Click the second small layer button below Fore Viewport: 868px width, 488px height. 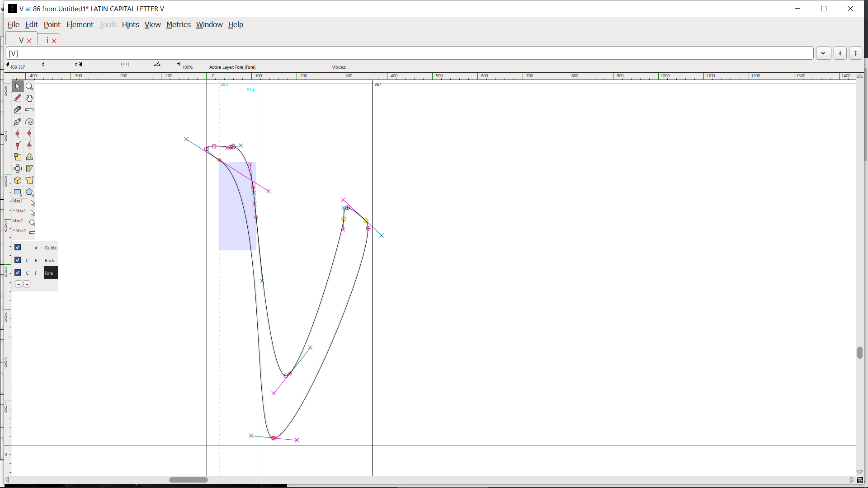pos(27,284)
